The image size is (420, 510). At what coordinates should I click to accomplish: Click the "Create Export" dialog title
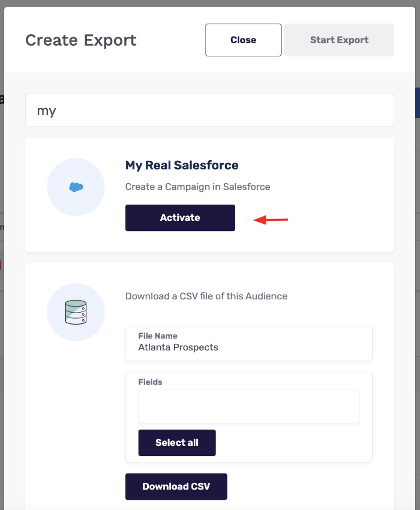tap(81, 40)
